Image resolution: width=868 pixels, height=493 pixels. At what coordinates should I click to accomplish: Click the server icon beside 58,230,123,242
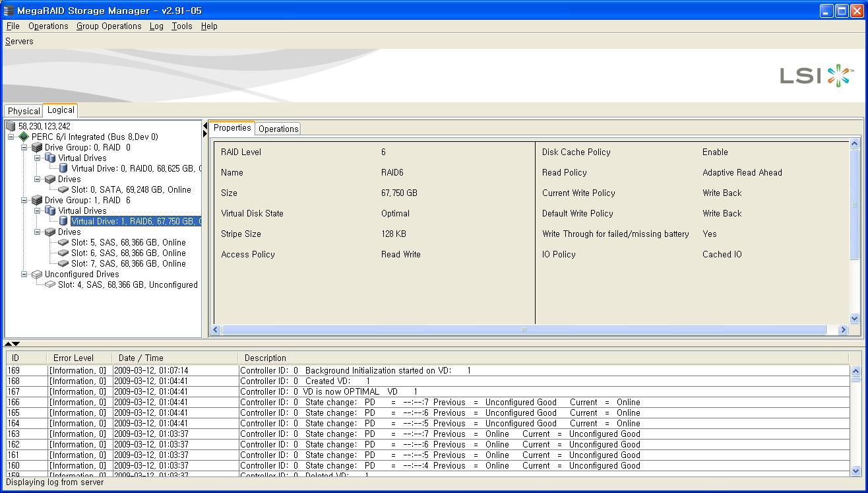point(11,126)
